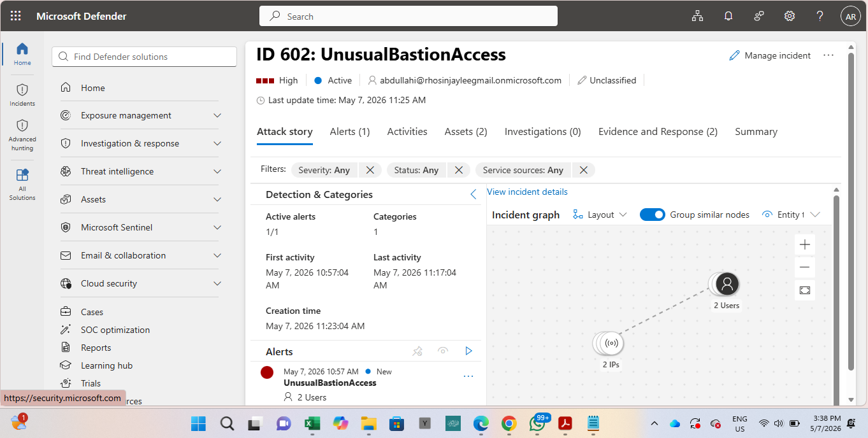Open Google Chrome from the taskbar

509,423
